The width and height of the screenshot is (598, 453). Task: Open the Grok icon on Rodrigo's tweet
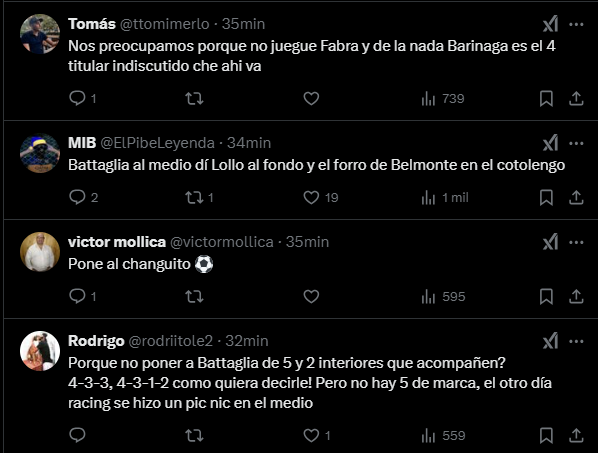click(550, 341)
